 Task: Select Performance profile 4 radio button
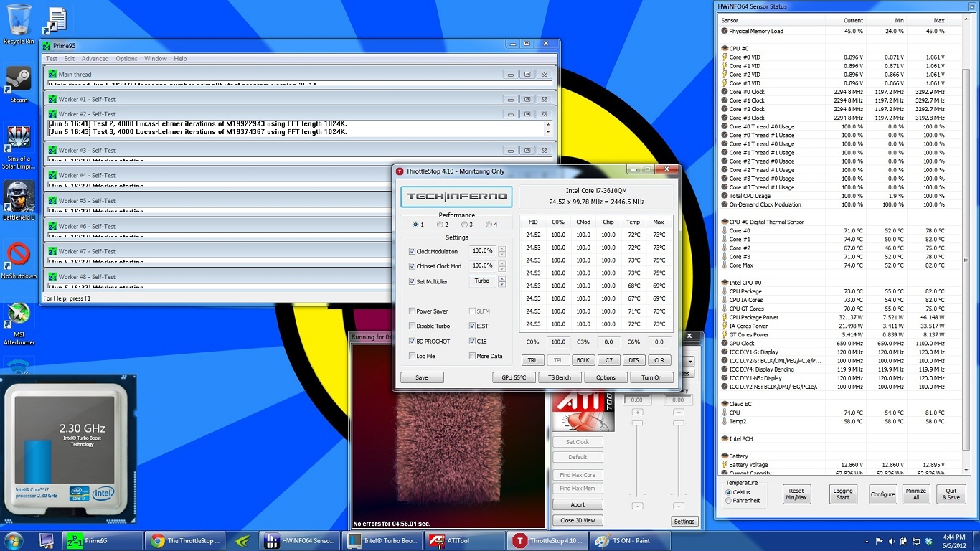pos(489,225)
